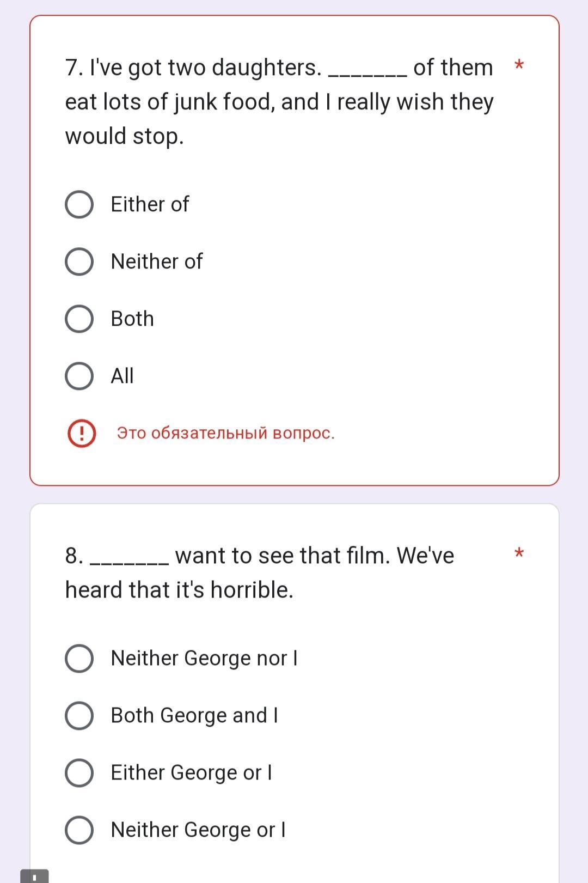The height and width of the screenshot is (883, 588).
Task: Click the question 8 prompt about the film
Action: (x=259, y=573)
